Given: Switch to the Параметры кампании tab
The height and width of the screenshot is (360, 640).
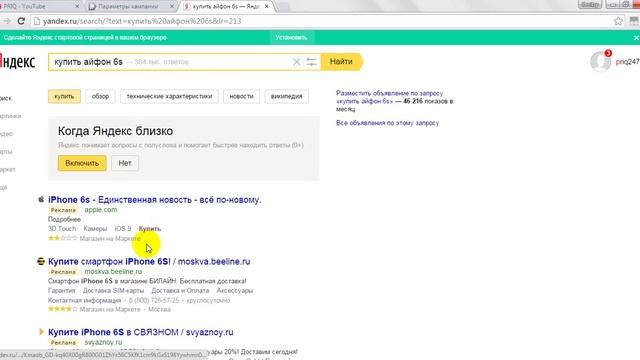Looking at the screenshot, I should coord(130,7).
